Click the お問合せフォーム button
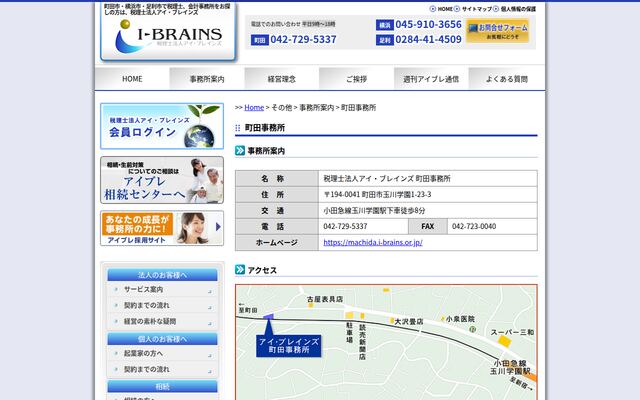The width and height of the screenshot is (640, 400). (498, 31)
